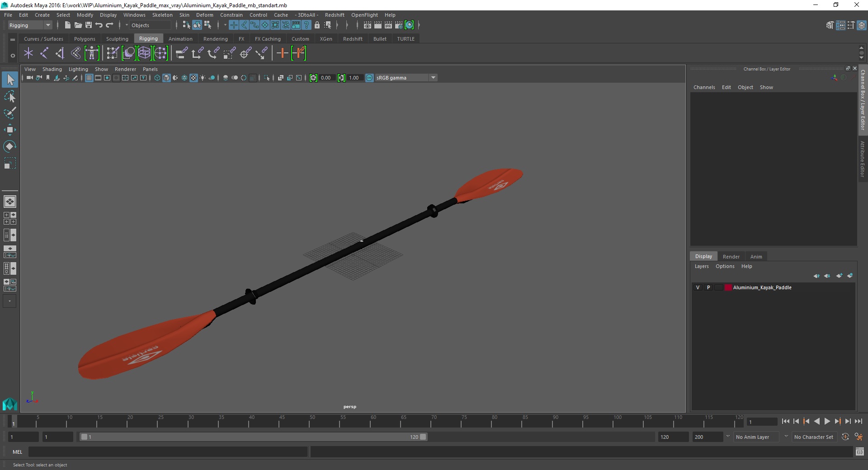Click the viewport gamma value field 1.00
This screenshot has height=470, width=868.
pos(354,78)
